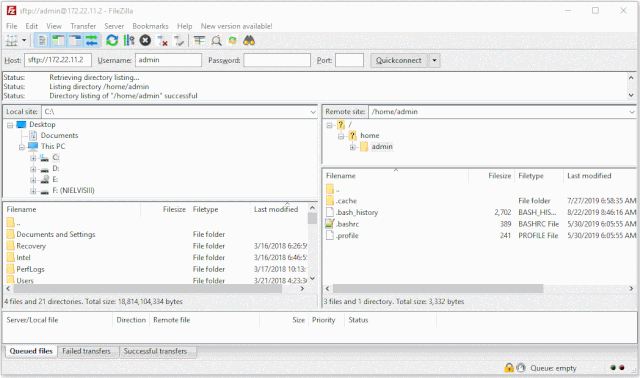Image resolution: width=640 pixels, height=378 pixels.
Task: Expand the C: drive tree node
Action: click(x=33, y=158)
